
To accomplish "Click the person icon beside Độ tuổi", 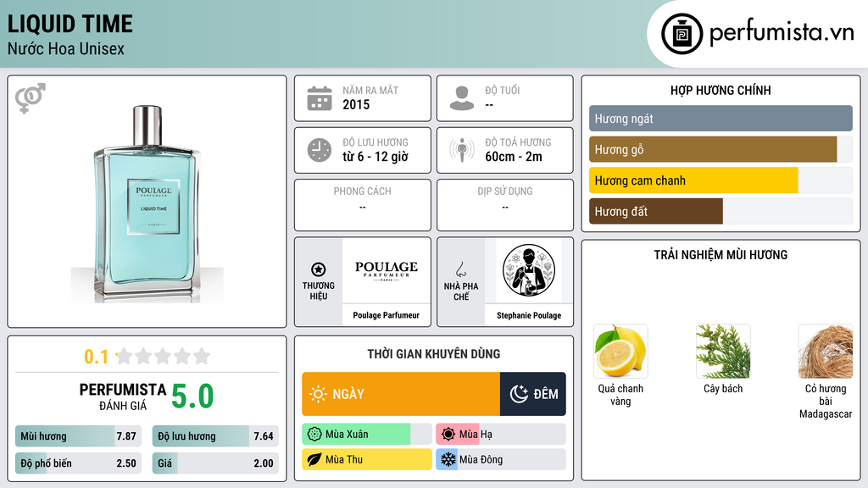I will coord(462,98).
